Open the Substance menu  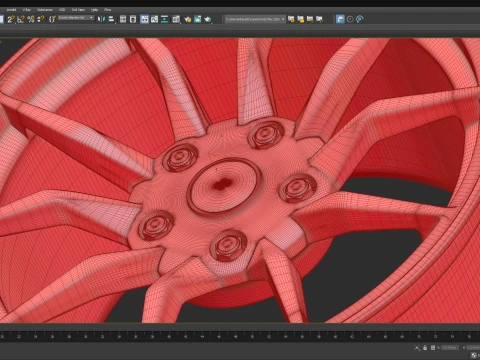pyautogui.click(x=45, y=10)
